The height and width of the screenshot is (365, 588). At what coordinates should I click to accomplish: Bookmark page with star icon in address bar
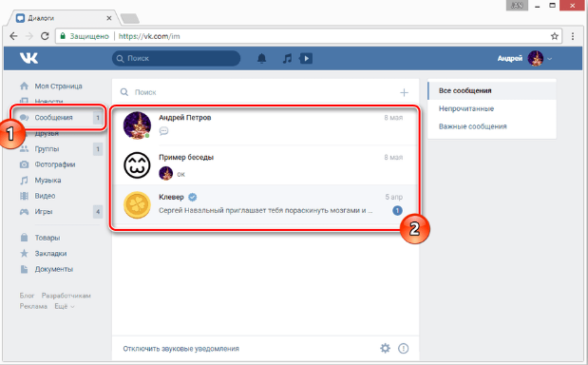pos(554,36)
